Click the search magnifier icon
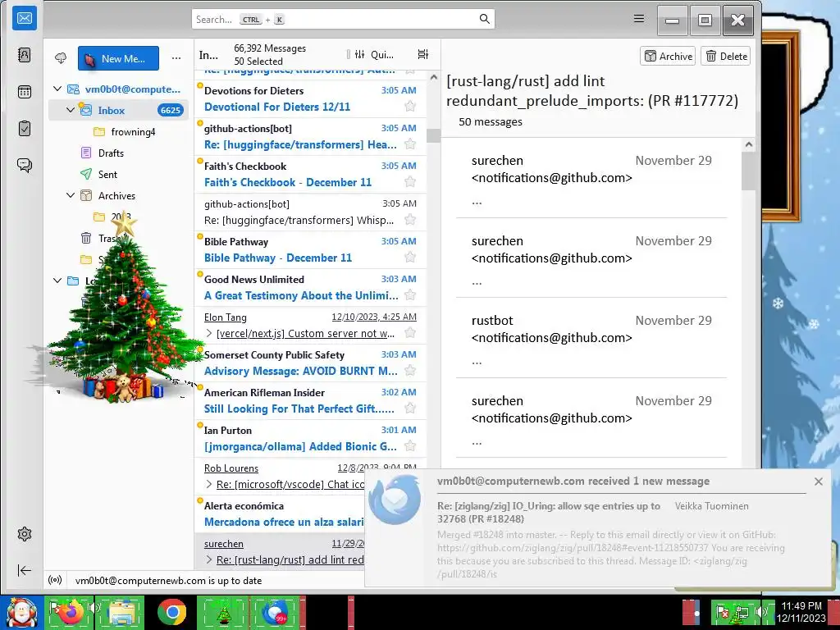The width and height of the screenshot is (840, 630). tap(484, 20)
